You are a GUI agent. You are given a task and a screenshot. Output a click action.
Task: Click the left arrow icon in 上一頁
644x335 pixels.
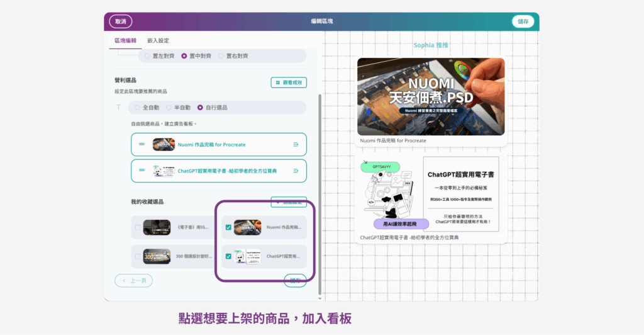(125, 281)
